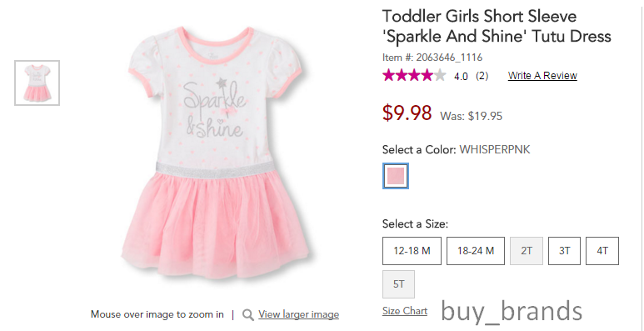Select the dress thumbnail image
Screen dimensions: 644x331
pos(37,83)
